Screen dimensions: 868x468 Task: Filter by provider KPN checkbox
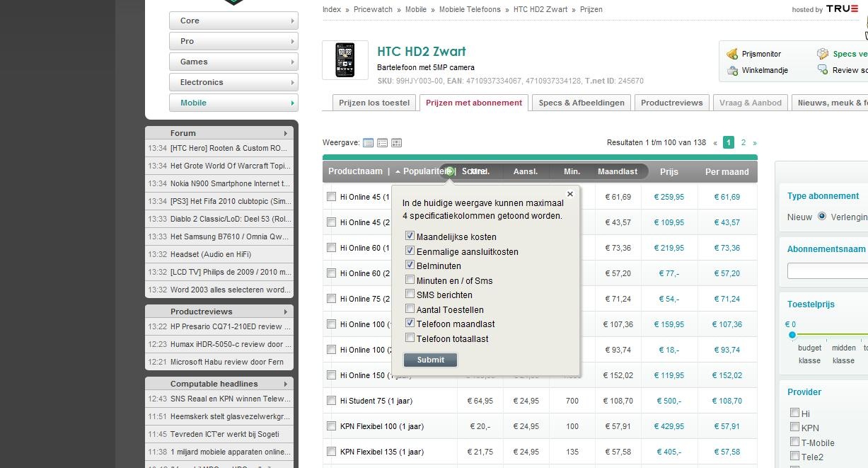(794, 427)
